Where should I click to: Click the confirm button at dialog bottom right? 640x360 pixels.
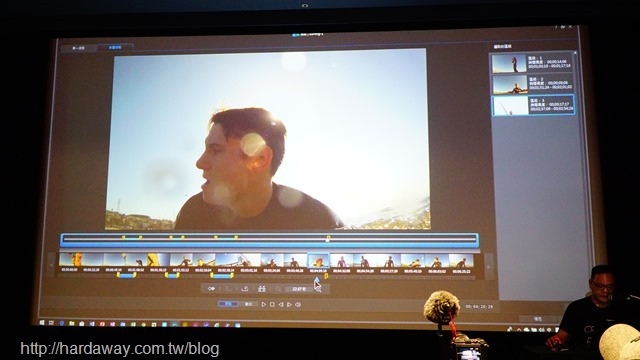click(x=537, y=318)
